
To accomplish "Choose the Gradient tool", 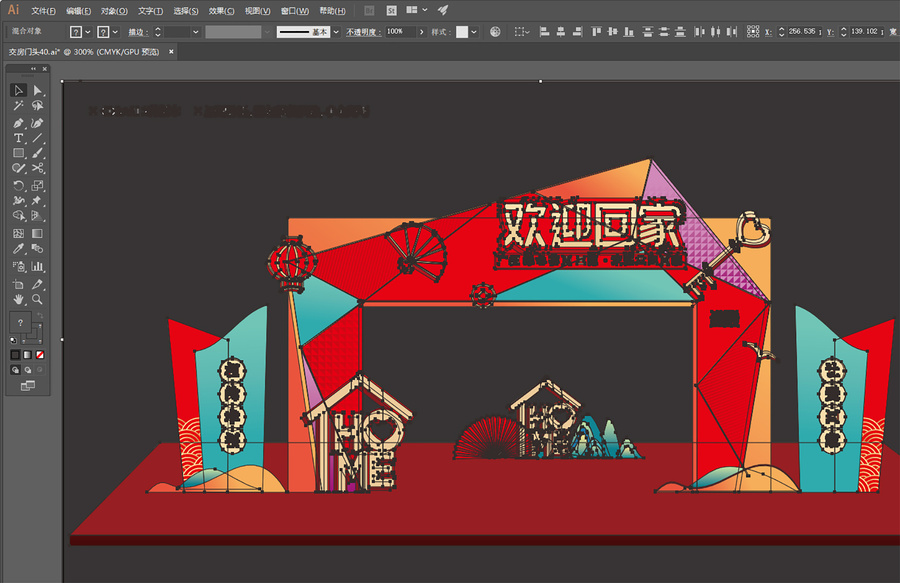I will (x=37, y=234).
